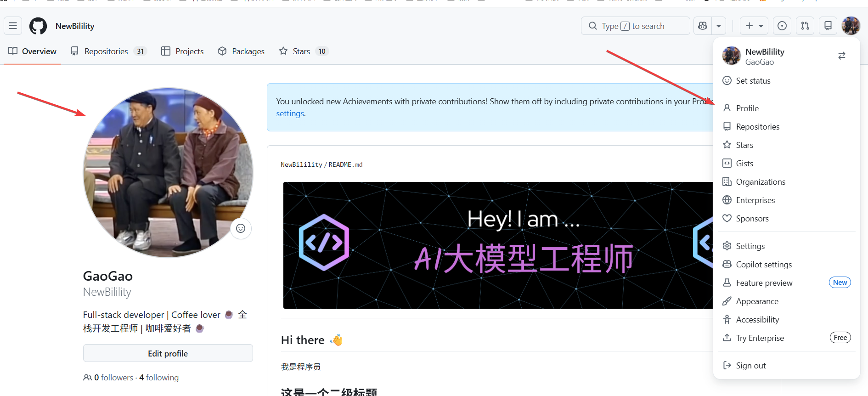This screenshot has width=868, height=396.
Task: Click the Stars count badge 10
Action: pyautogui.click(x=322, y=51)
